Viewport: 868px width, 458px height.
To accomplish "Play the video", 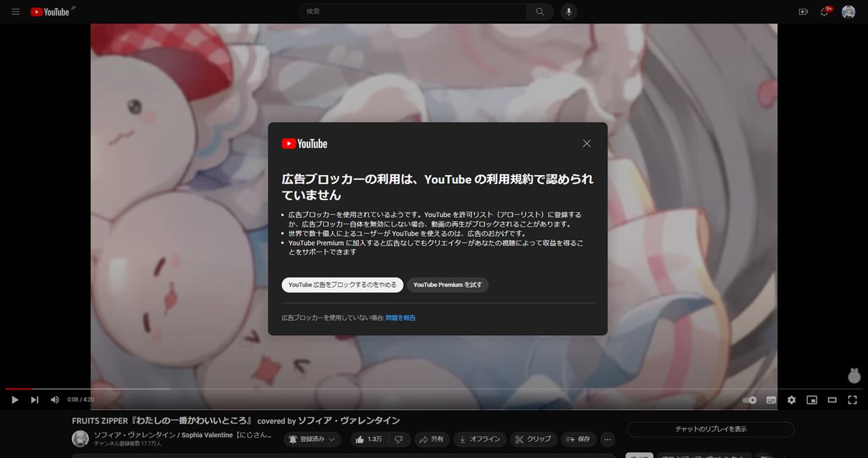I will (14, 400).
